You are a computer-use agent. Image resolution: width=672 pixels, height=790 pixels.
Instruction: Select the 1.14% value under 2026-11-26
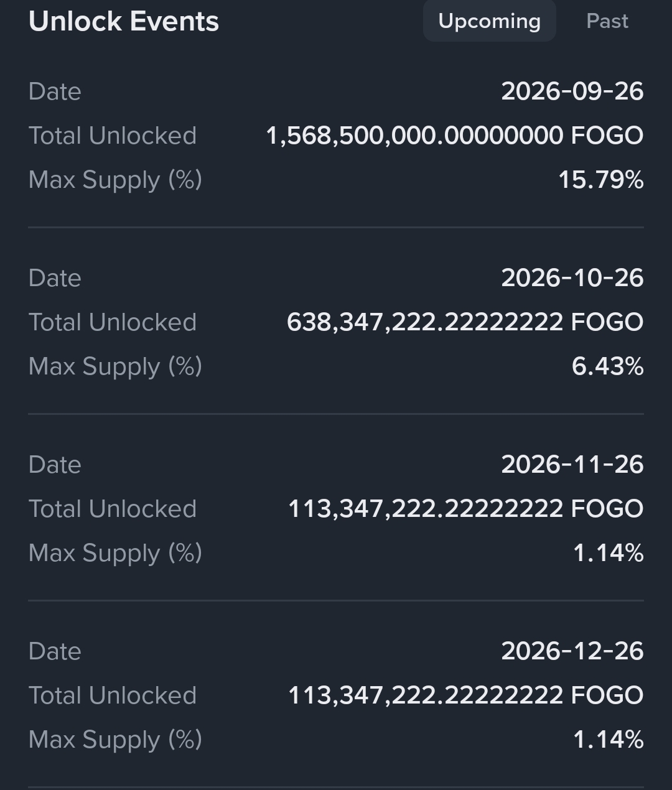coord(608,553)
